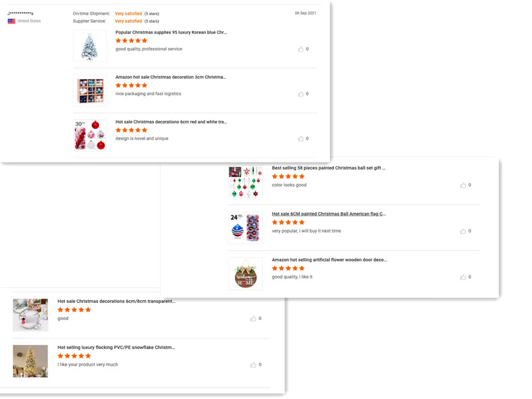
Task: Click the United States flag icon
Action: tap(11, 21)
